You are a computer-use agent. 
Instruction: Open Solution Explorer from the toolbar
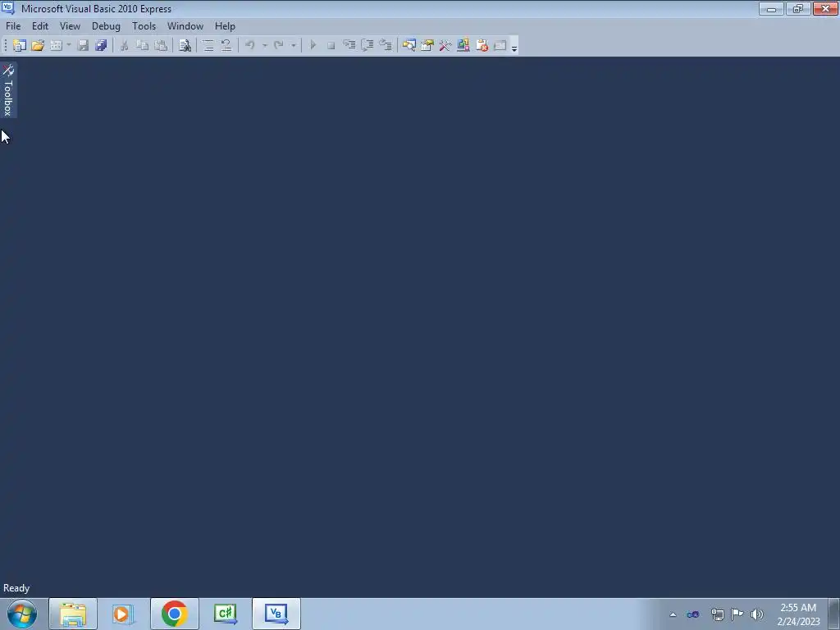coord(409,46)
